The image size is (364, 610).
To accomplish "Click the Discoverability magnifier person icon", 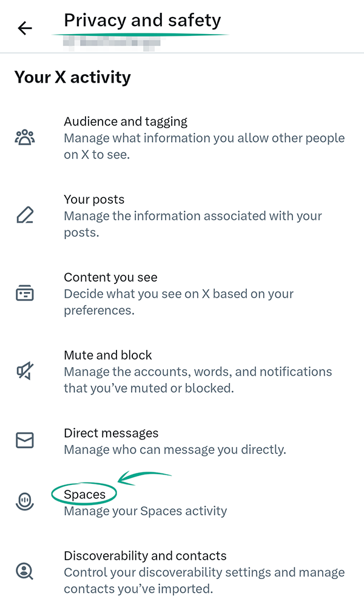I will 25,571.
